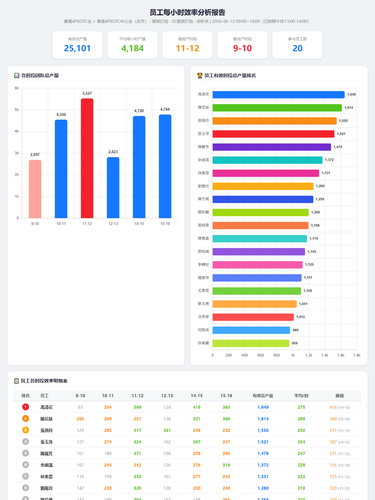Click the grey rank badge in the 1,331 row

[25, 476]
